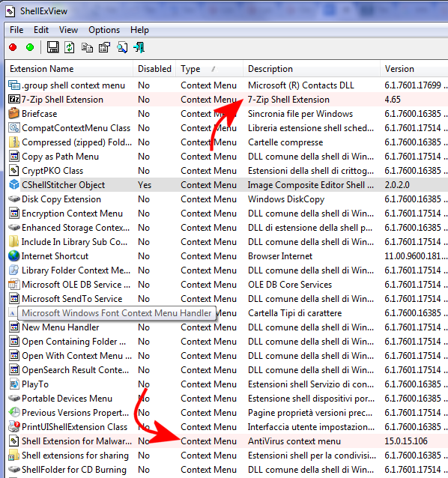Viewport: 448px width, 478px height.
Task: Click the 7-Zip Shell Extension row icon
Action: [13, 100]
